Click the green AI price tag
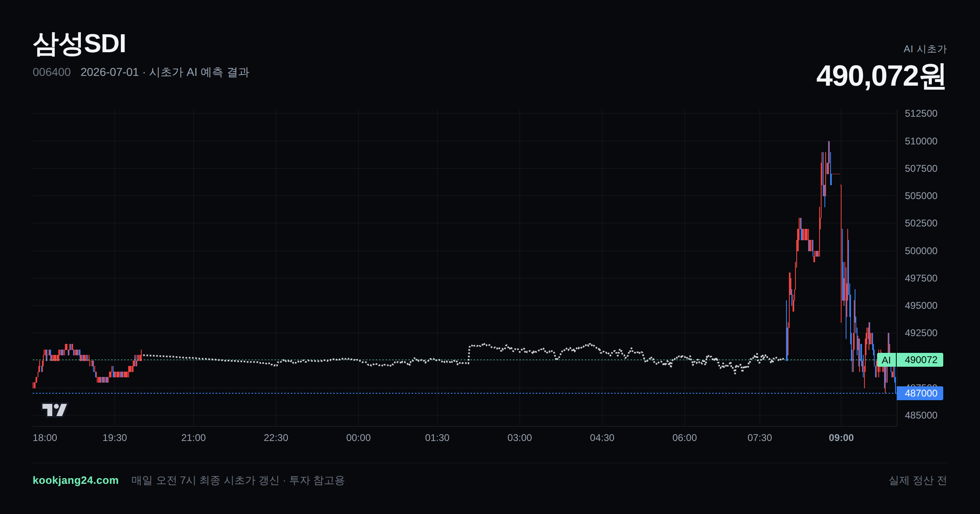Screen dimensions: 980x514 [886, 360]
